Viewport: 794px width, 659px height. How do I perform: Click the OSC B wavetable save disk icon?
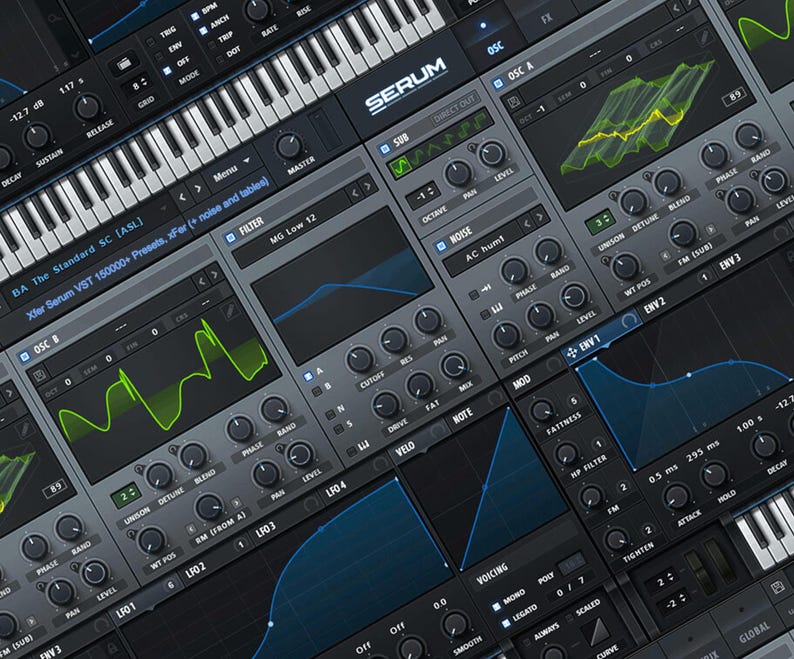click(39, 376)
